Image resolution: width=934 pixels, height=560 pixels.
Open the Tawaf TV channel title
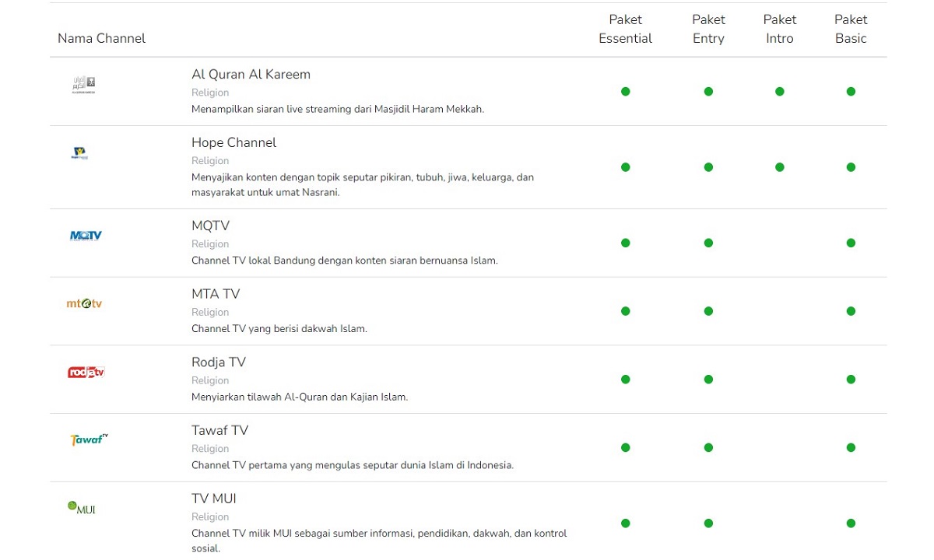pyautogui.click(x=219, y=430)
